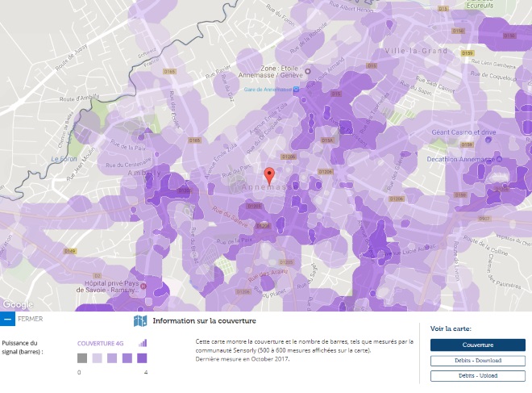Screen dimensions: 532x393
Task: Click the D149 road badge
Action: tap(70, 251)
